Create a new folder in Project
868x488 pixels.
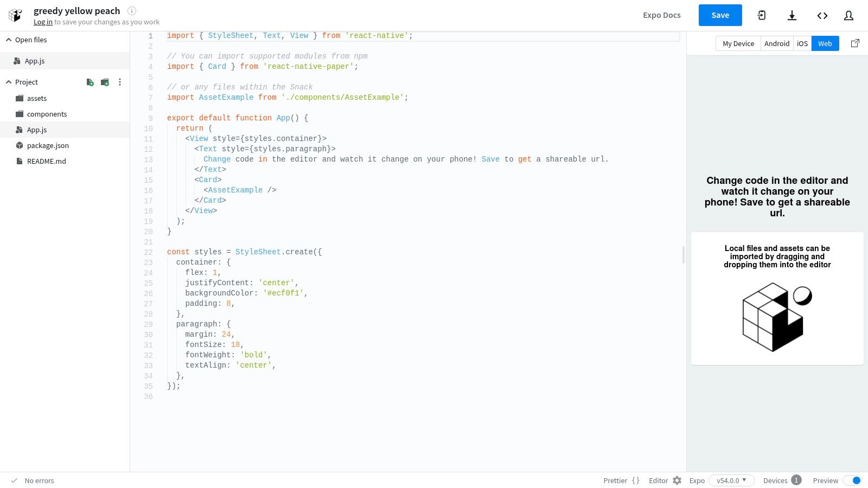[105, 82]
